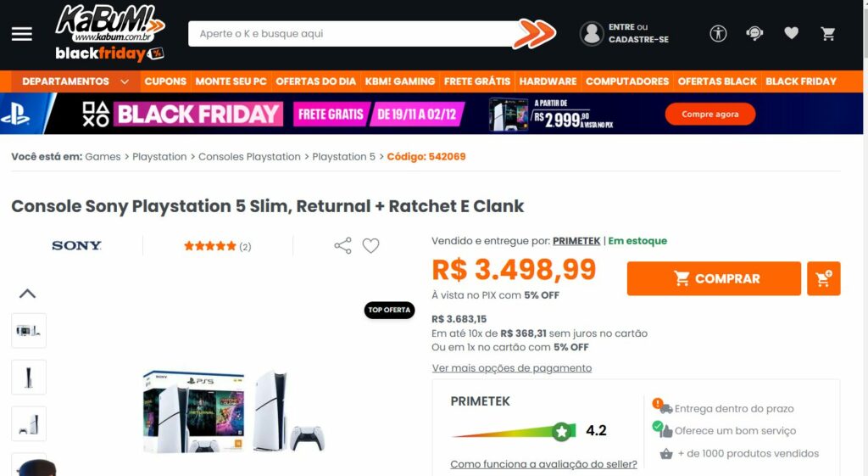The image size is (868, 476).
Task: Open the shopping cart in header
Action: tap(828, 34)
